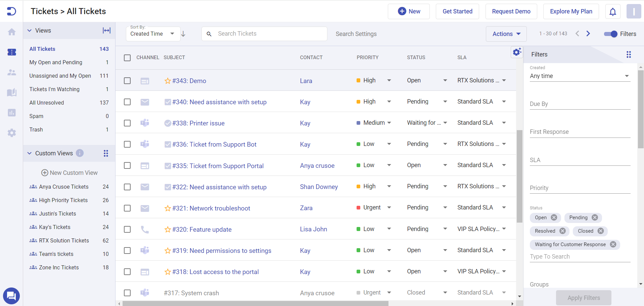Collapse the Views panel with the pin icon

(x=106, y=31)
